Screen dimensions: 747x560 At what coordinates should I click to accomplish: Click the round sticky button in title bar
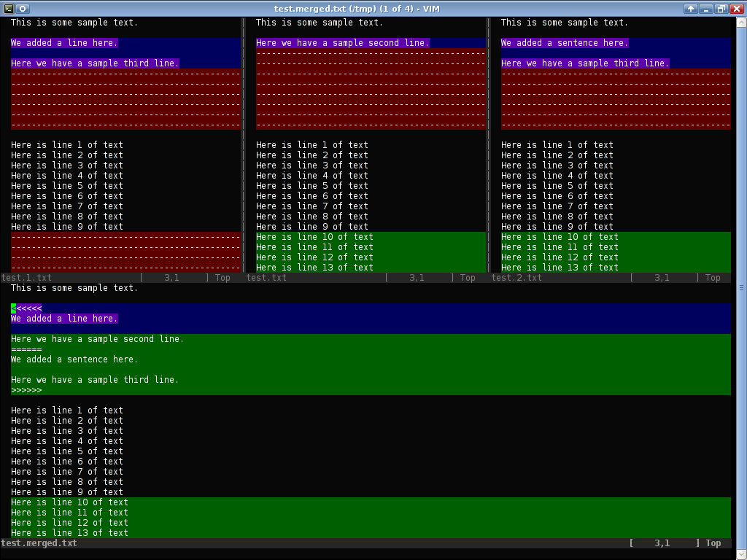click(23, 9)
